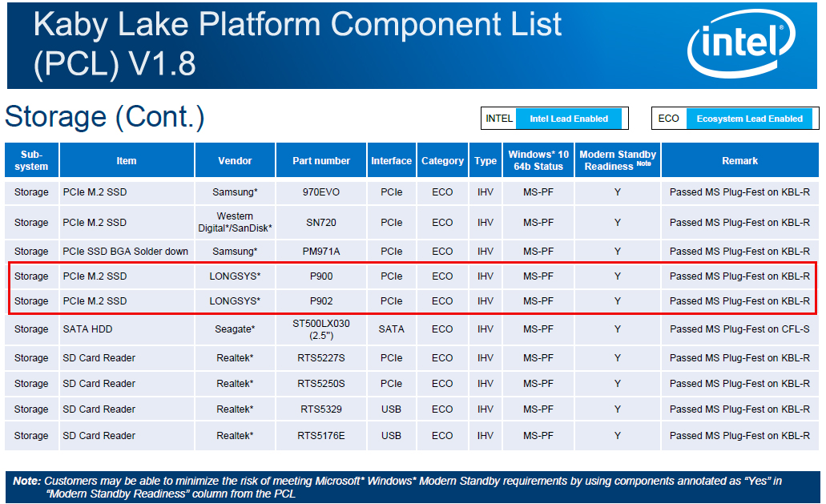This screenshot has width=826, height=504.
Task: Click the 'Item' column header
Action: pos(127,160)
